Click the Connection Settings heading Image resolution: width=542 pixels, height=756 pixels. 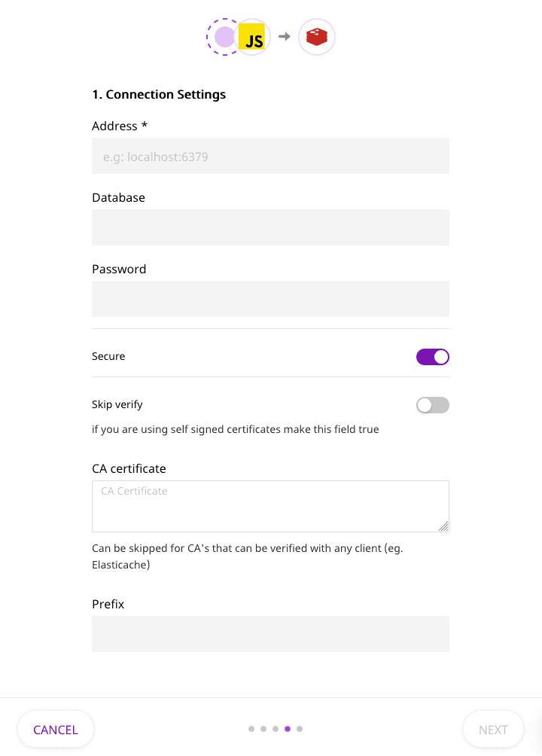[159, 95]
